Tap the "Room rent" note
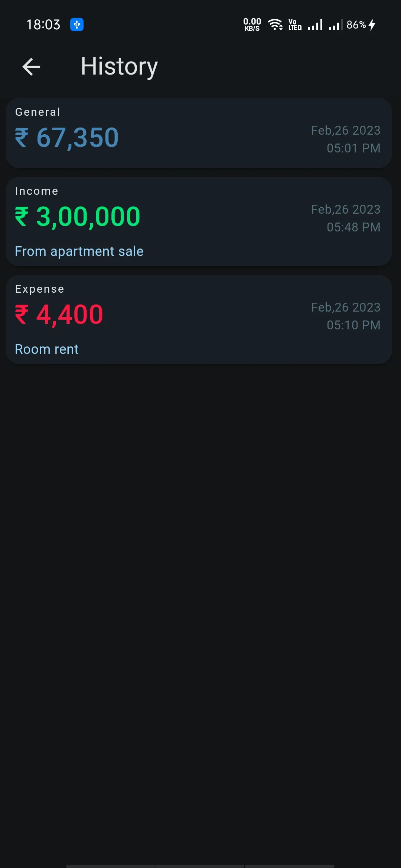 click(x=47, y=349)
